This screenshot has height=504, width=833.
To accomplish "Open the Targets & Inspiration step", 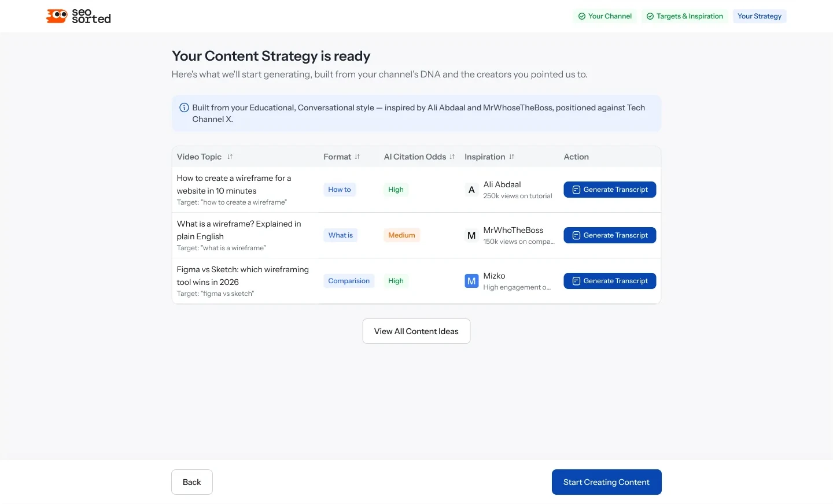I will [x=685, y=16].
